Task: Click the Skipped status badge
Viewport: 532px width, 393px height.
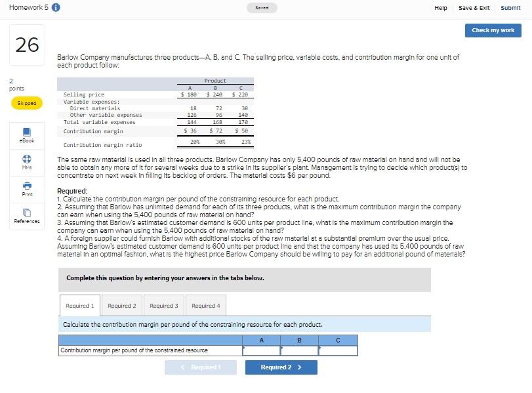Action: (x=27, y=103)
